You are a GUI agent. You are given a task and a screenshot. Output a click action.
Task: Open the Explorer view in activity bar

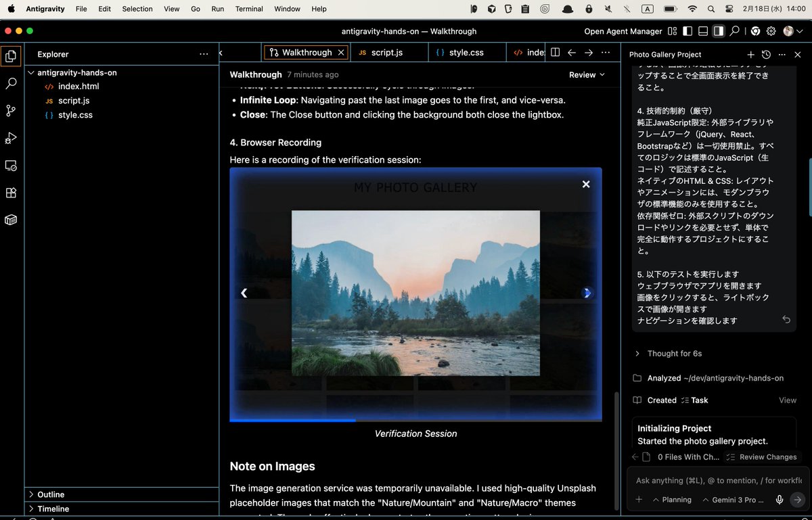11,56
